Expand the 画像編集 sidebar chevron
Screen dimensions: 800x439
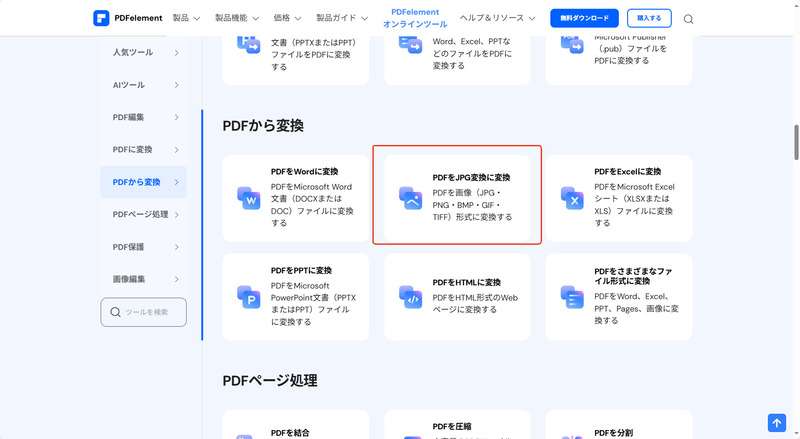[x=177, y=279]
